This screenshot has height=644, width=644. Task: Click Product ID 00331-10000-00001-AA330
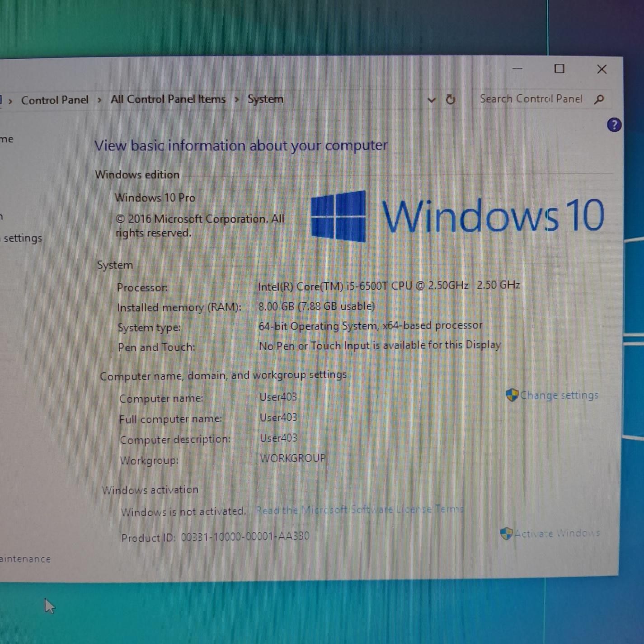click(216, 537)
